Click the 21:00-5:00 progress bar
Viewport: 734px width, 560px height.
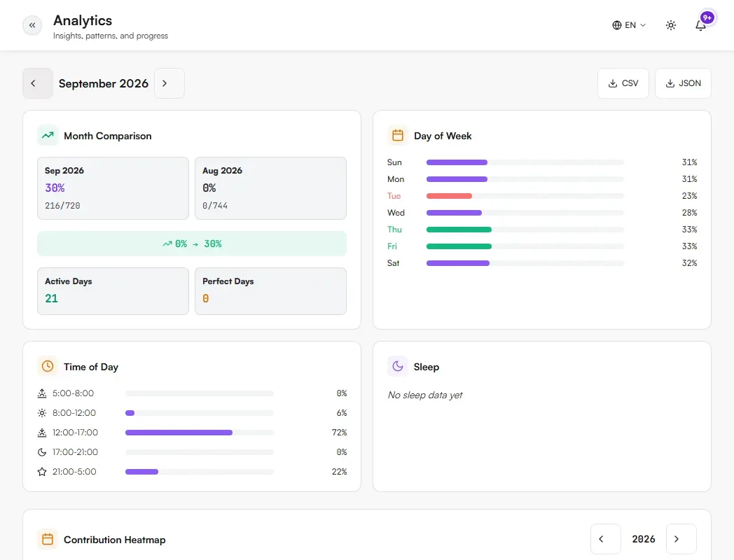200,472
